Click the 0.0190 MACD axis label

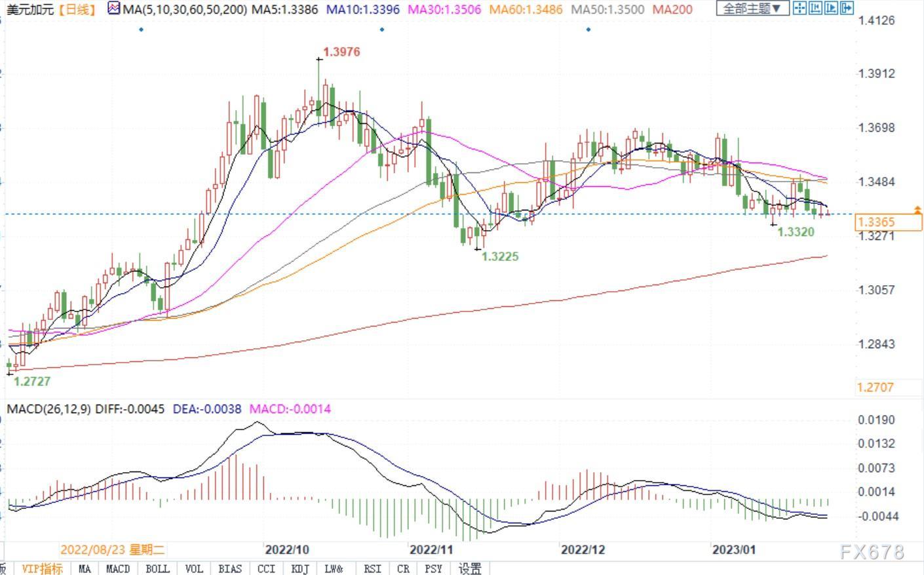877,420
